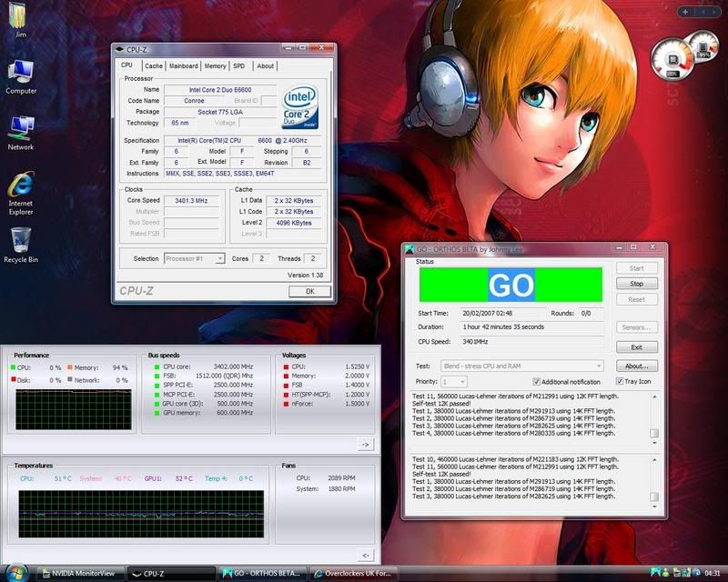
Task: Expand MonitorView panel with right arrow button
Action: pyautogui.click(x=366, y=445)
